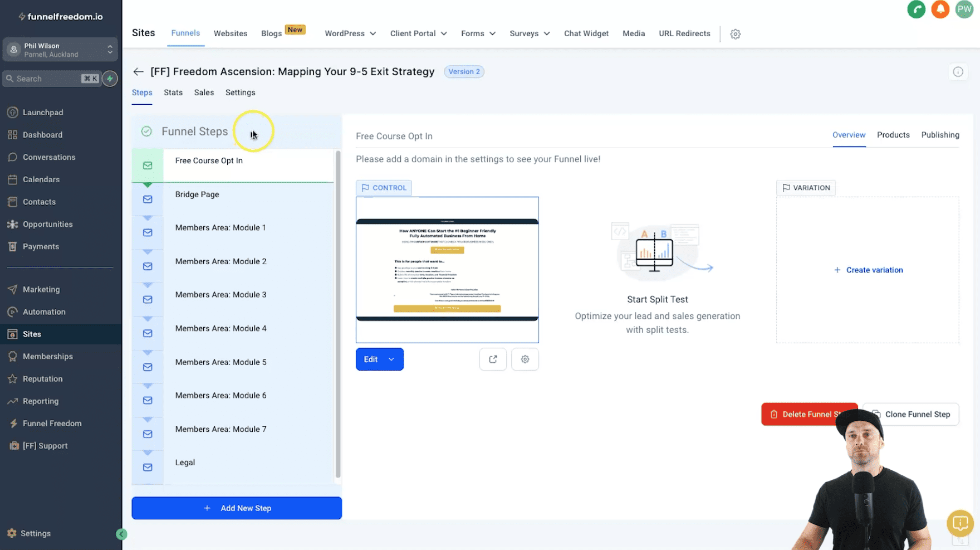980x550 pixels.
Task: Click the notifications bell icon
Action: tap(940, 9)
